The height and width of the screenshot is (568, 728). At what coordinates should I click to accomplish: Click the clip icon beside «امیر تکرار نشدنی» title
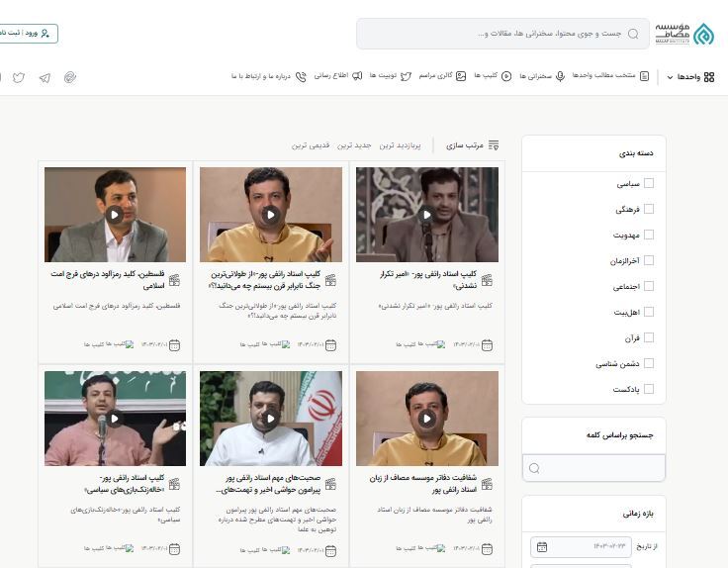(487, 280)
